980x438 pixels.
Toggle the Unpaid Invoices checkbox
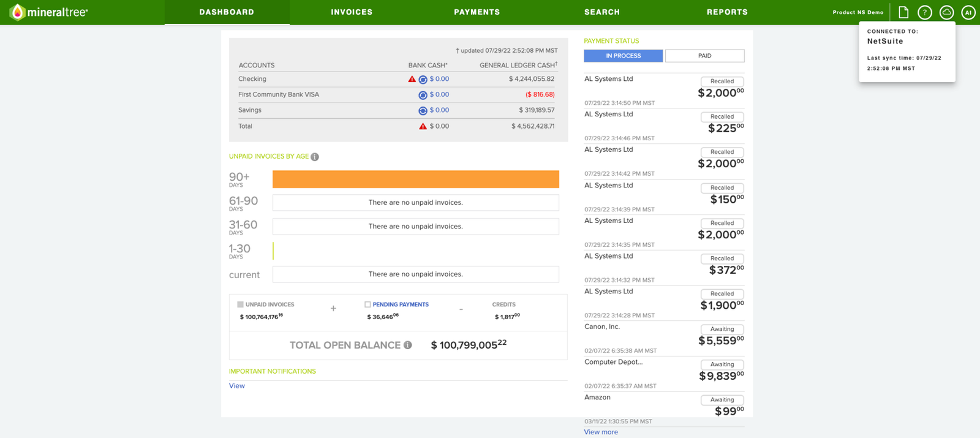pyautogui.click(x=240, y=304)
